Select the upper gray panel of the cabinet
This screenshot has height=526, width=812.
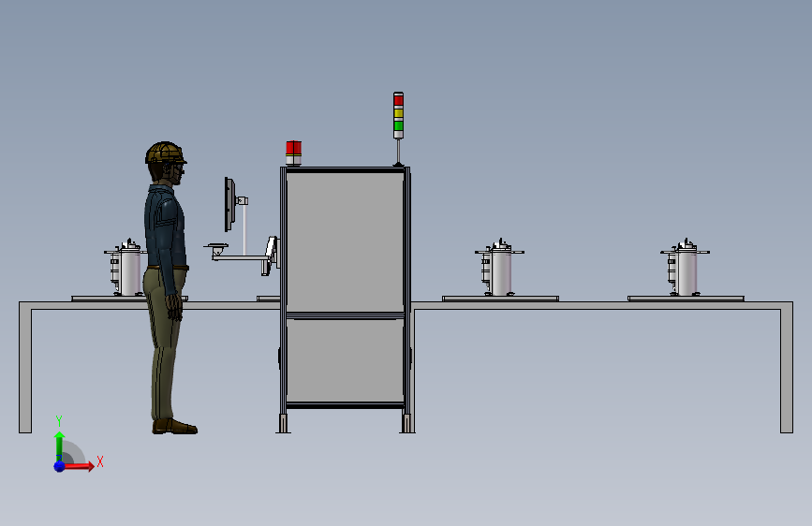point(345,242)
